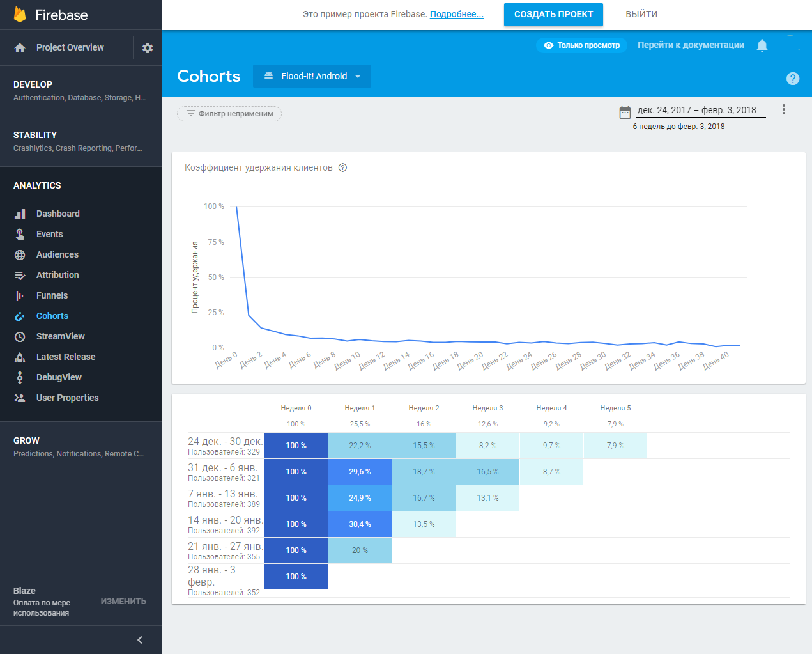812x654 pixels.
Task: Click the Audiences globe icon
Action: (21, 254)
